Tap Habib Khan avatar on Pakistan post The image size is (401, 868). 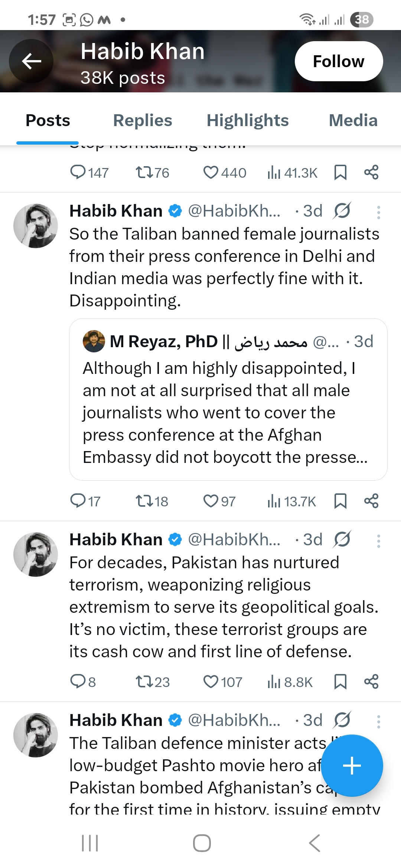36,555
